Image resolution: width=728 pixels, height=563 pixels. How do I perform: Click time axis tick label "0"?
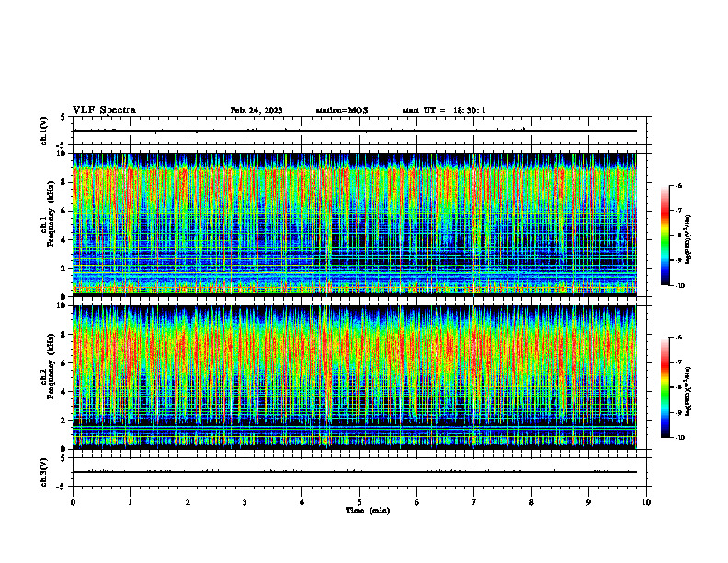point(73,502)
